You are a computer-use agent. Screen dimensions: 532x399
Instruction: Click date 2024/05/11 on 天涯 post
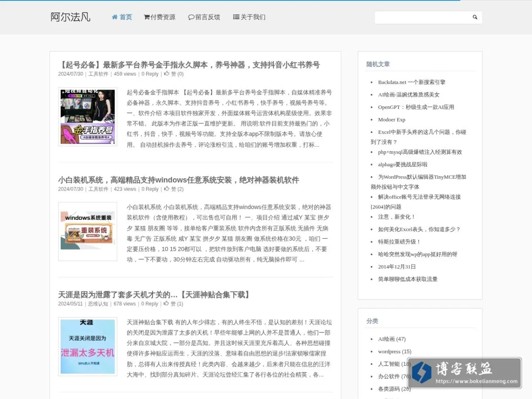coord(70,304)
